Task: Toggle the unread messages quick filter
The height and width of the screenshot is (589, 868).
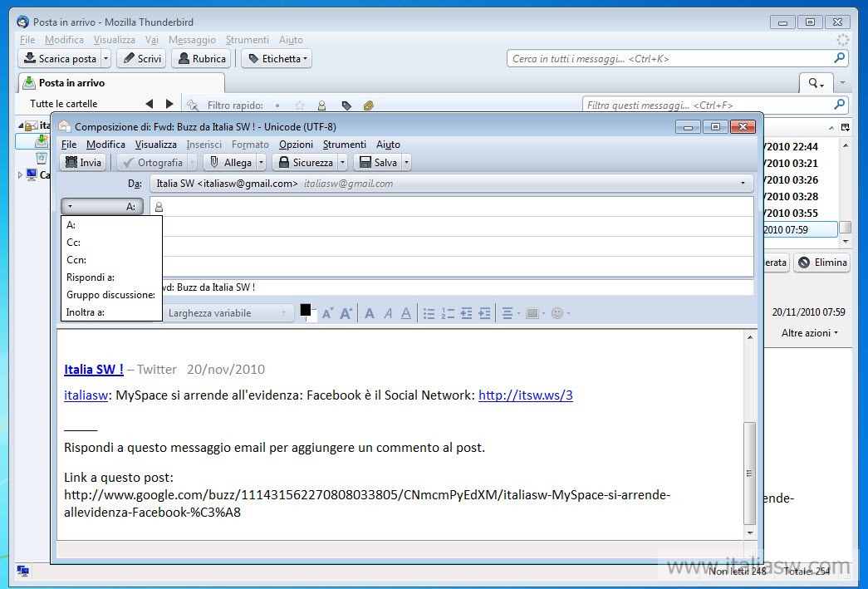Action: [x=277, y=106]
